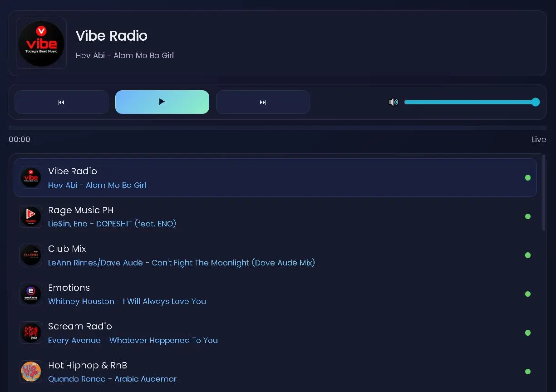This screenshot has width=556, height=392.
Task: Click the green status dot for Club Mix
Action: coord(528,255)
